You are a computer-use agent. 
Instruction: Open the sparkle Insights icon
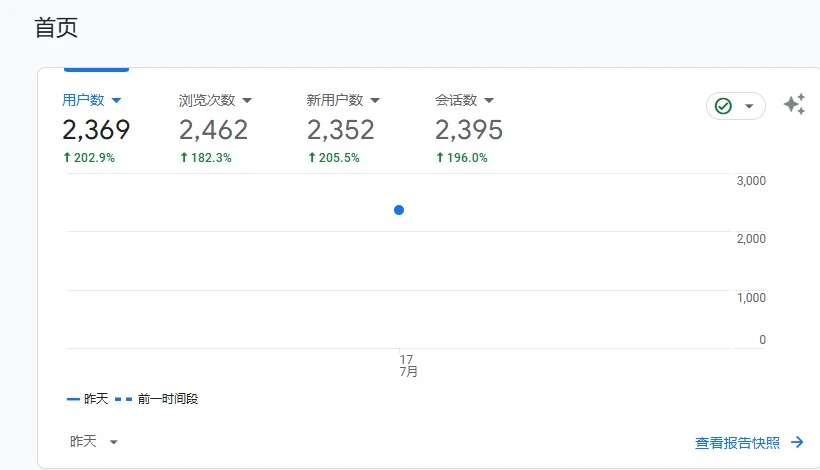(x=794, y=105)
